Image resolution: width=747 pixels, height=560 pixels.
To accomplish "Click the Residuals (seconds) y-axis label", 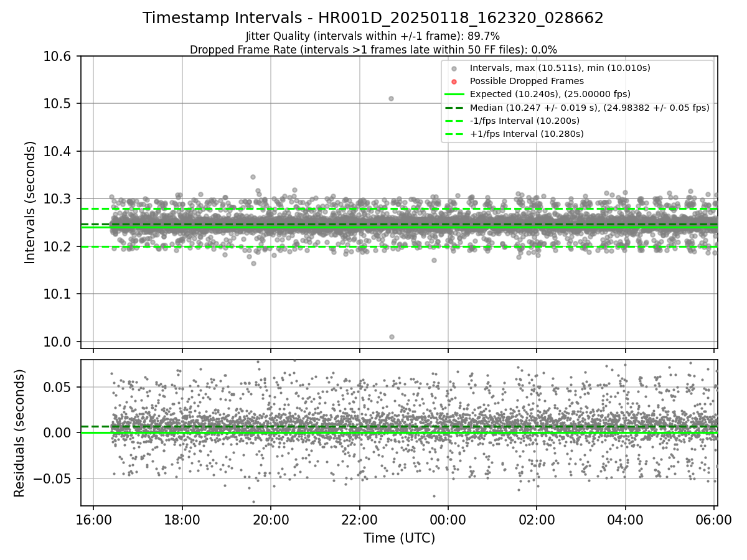I will point(19,433).
